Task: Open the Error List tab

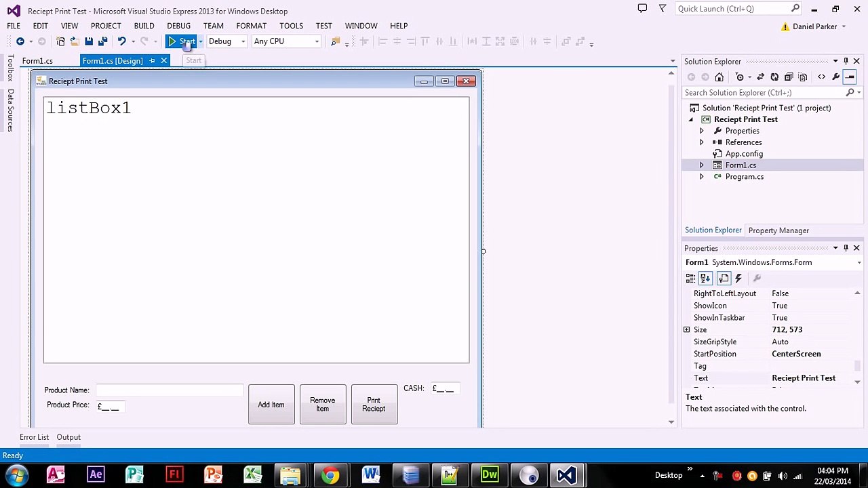Action: click(x=34, y=437)
